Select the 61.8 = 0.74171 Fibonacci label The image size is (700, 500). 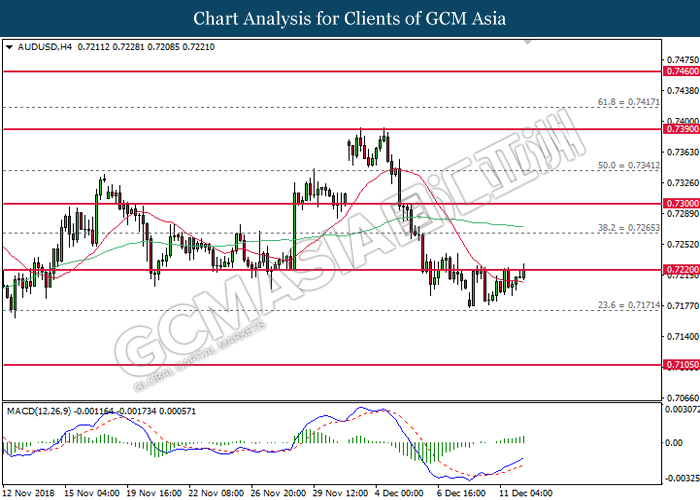click(629, 102)
